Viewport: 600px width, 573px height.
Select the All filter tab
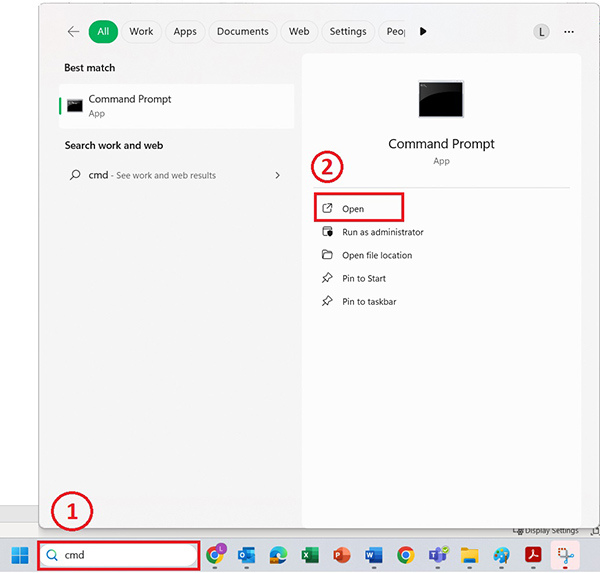point(103,31)
